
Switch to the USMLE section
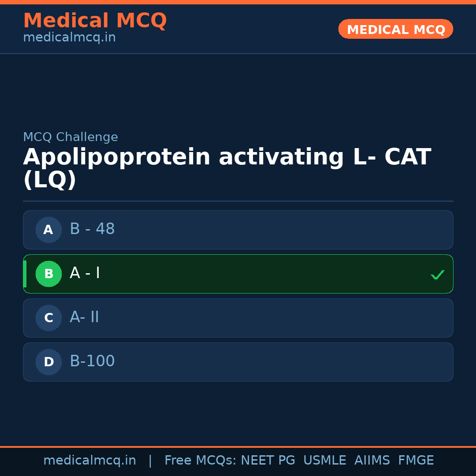[x=325, y=460]
